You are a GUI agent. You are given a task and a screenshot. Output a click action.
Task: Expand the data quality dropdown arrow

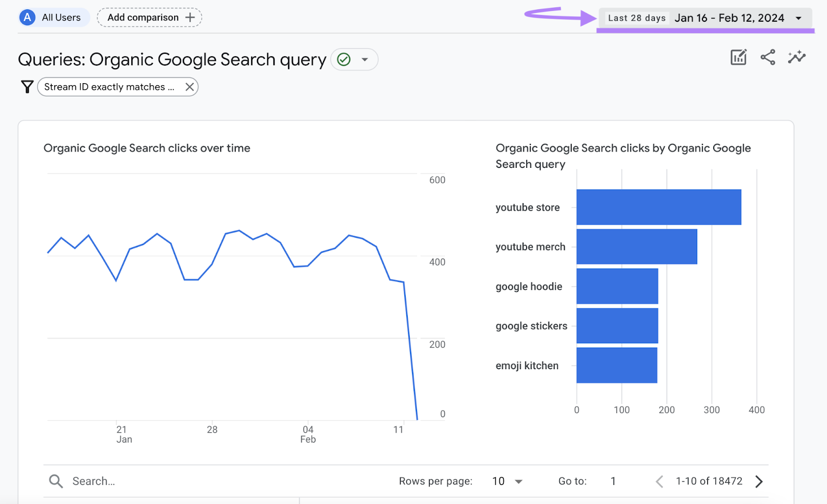point(365,59)
